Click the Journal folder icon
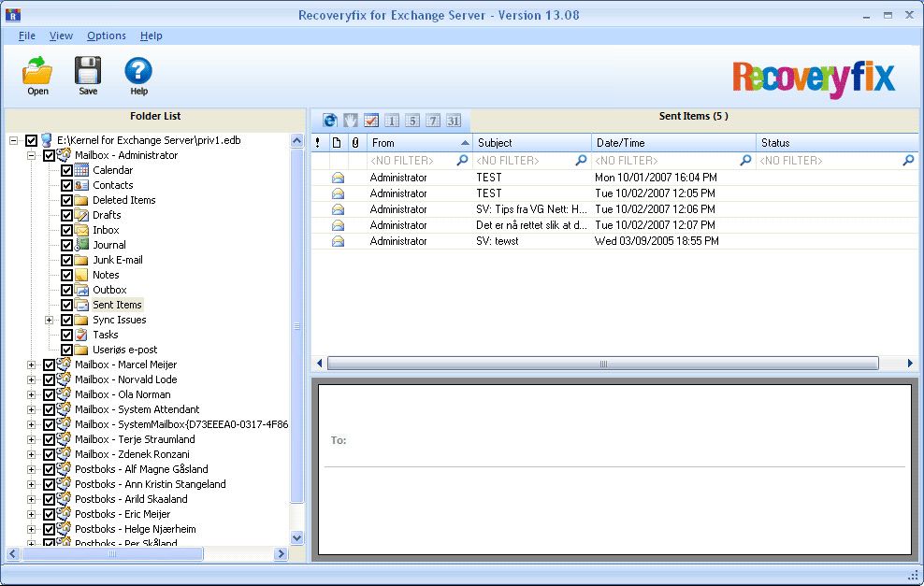The height and width of the screenshot is (586, 924). coord(82,245)
